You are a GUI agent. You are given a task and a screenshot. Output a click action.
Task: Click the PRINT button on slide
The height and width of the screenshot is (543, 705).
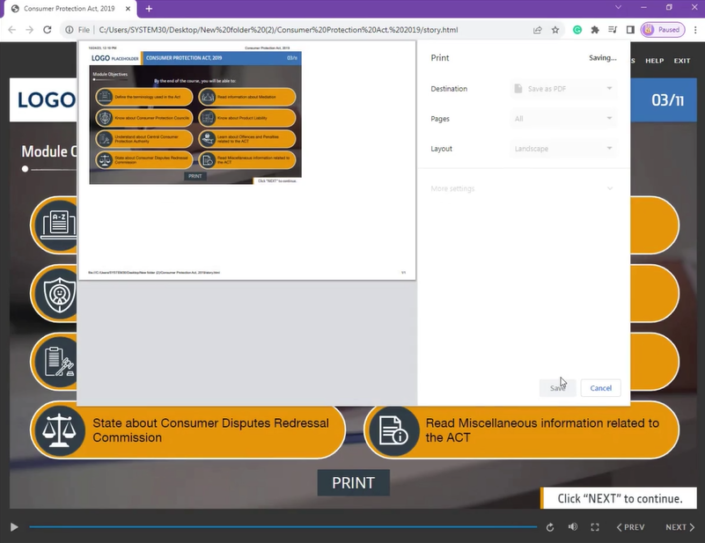coord(353,483)
